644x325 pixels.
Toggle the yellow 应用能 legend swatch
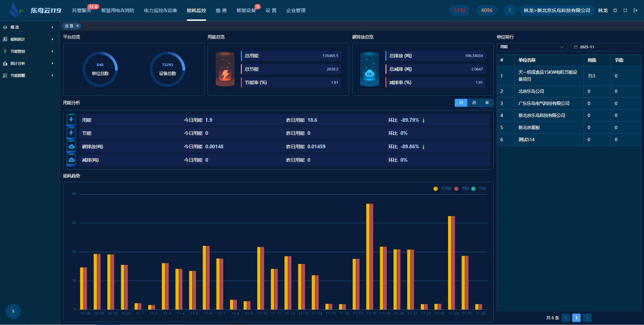(435, 188)
